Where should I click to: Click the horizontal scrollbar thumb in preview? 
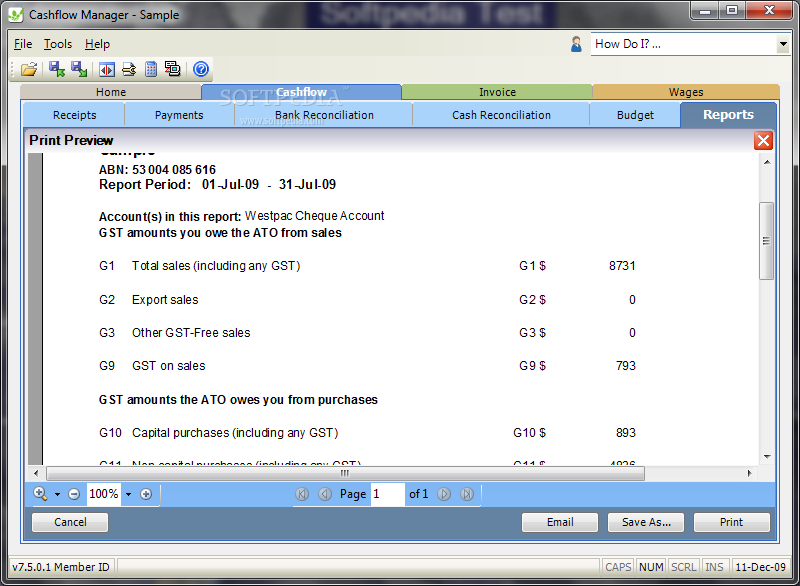pos(345,473)
